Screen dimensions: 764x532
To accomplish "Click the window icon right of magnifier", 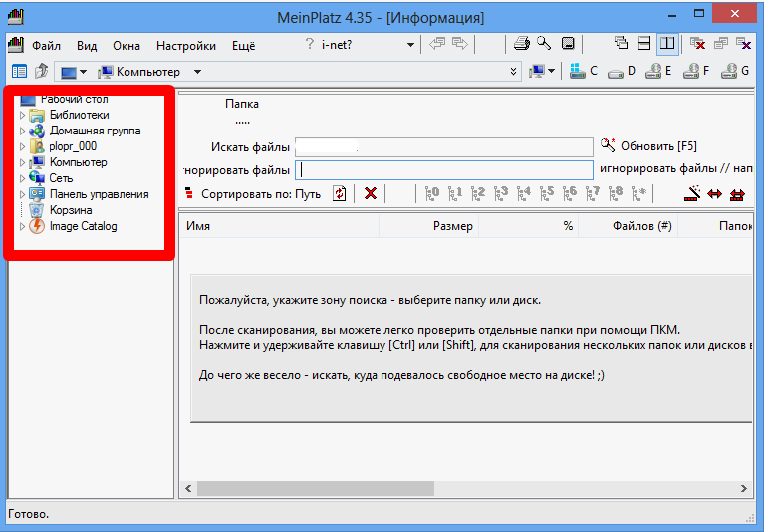I will [568, 44].
